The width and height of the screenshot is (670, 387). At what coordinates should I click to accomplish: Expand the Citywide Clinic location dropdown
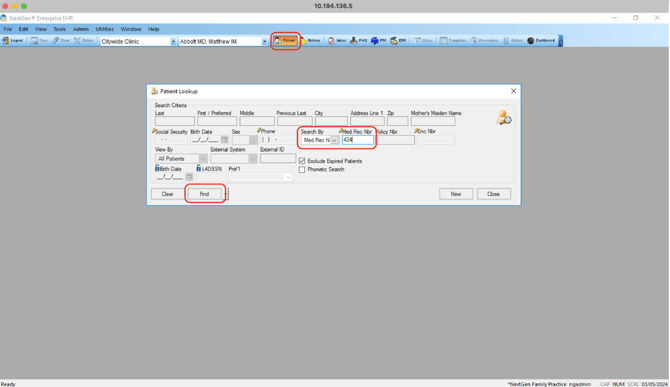click(x=173, y=41)
